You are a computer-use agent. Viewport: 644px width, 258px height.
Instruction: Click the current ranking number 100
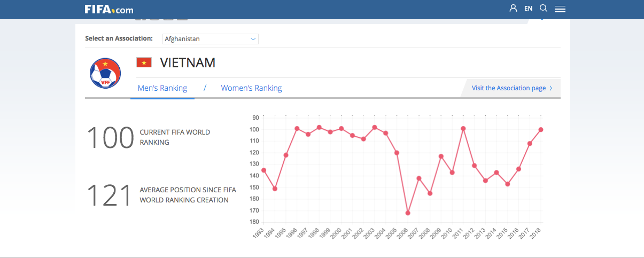(x=110, y=137)
